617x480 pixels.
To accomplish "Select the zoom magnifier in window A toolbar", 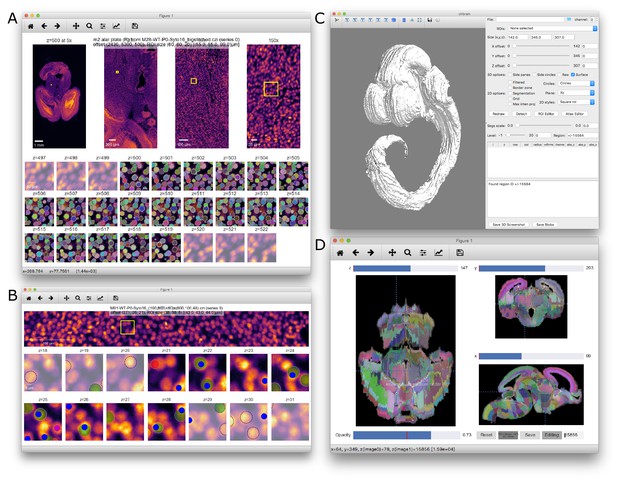I will pos(89,26).
